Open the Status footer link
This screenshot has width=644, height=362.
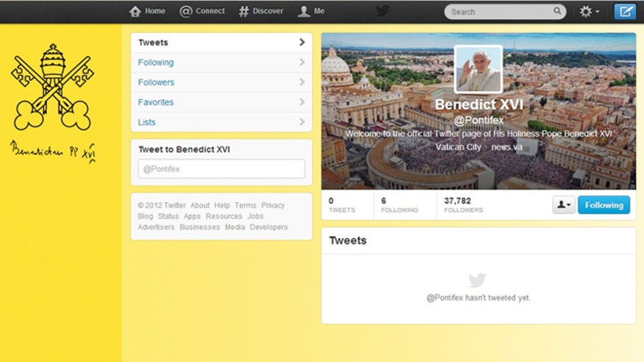coord(168,217)
